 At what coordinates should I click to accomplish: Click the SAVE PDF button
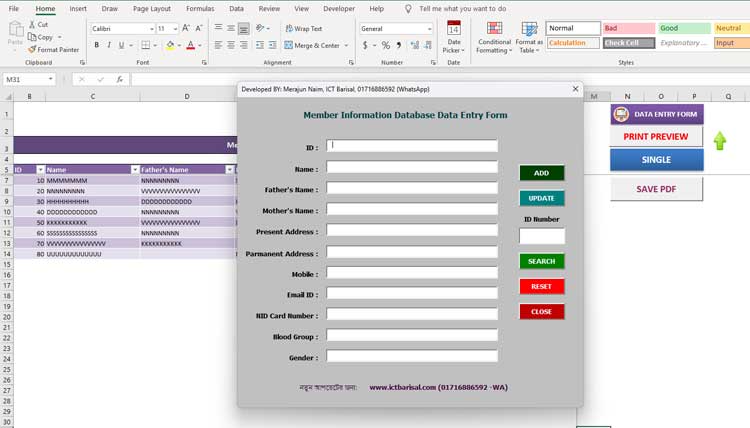coord(656,189)
